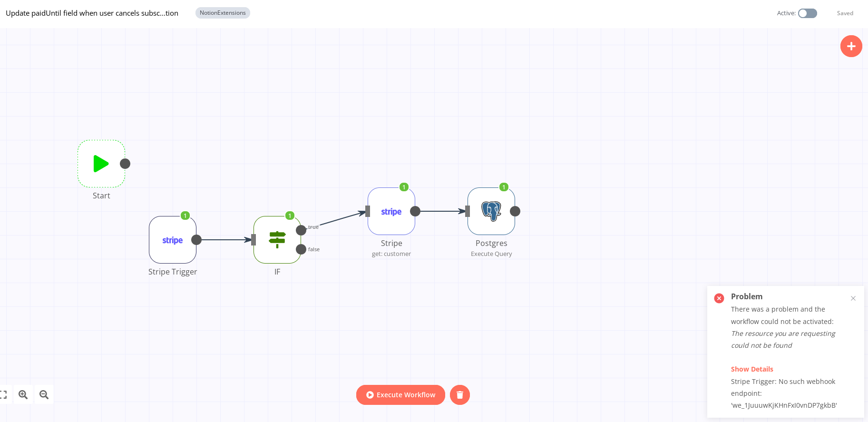Toggle the workflow Active switch

808,13
